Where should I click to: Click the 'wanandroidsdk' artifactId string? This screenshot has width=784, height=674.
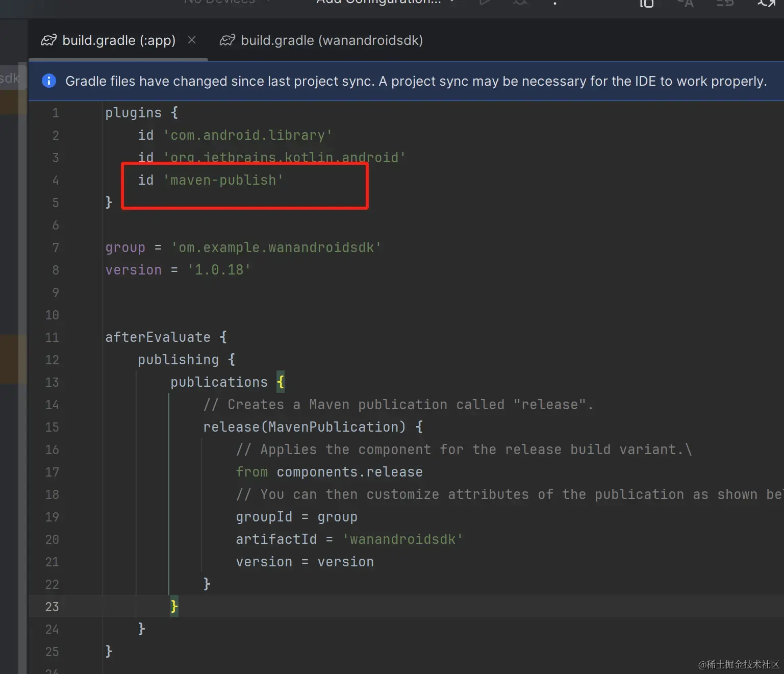click(x=402, y=539)
